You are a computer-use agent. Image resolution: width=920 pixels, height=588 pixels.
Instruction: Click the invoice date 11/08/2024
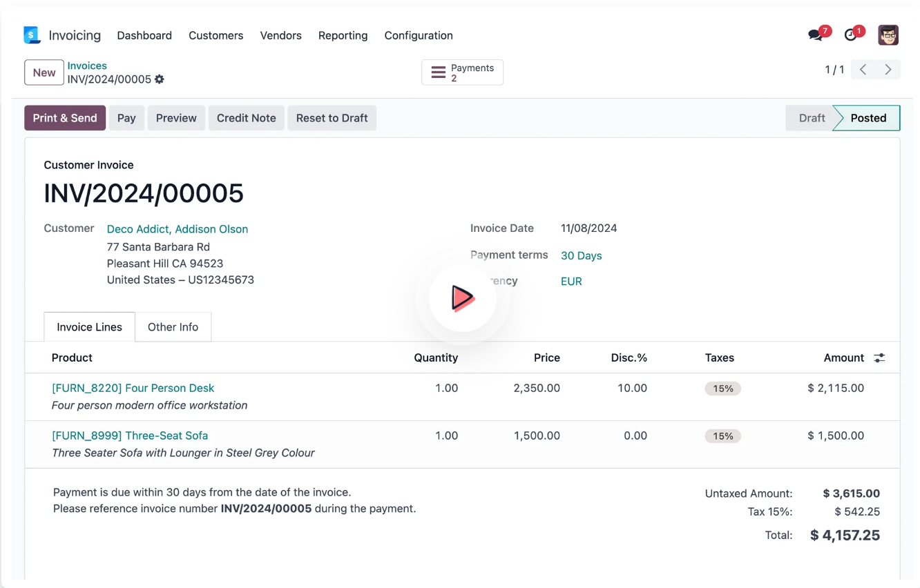(x=589, y=228)
